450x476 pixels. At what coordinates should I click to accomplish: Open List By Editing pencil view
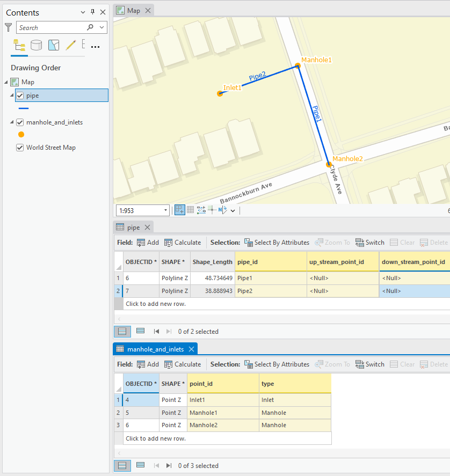pyautogui.click(x=70, y=45)
